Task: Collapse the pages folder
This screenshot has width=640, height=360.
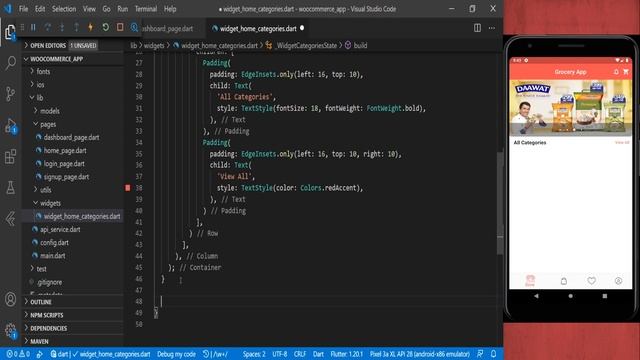Action: point(73,124)
